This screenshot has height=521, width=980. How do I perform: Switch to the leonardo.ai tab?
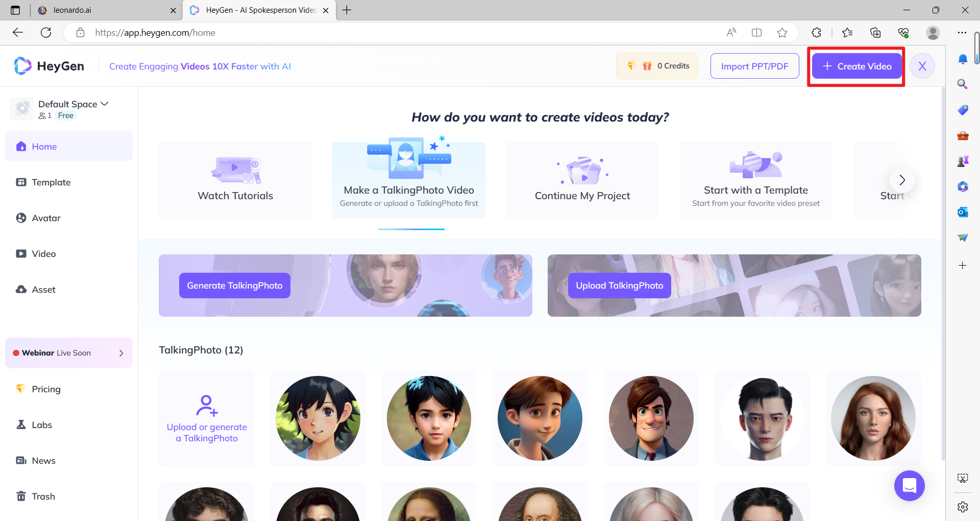(x=105, y=10)
